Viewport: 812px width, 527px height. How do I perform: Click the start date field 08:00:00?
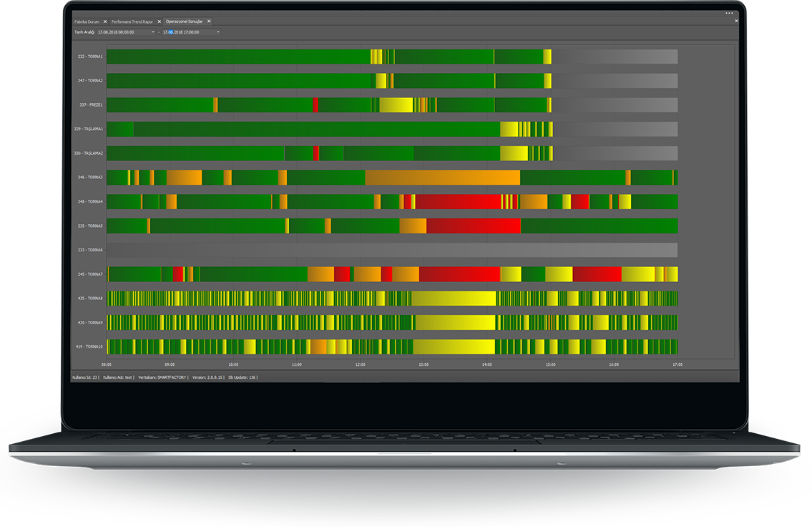pos(117,32)
